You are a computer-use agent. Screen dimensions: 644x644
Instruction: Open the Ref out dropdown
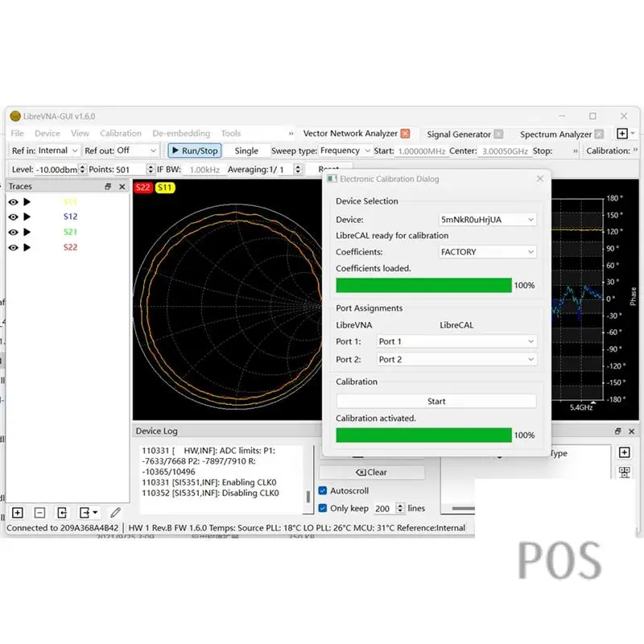click(136, 151)
